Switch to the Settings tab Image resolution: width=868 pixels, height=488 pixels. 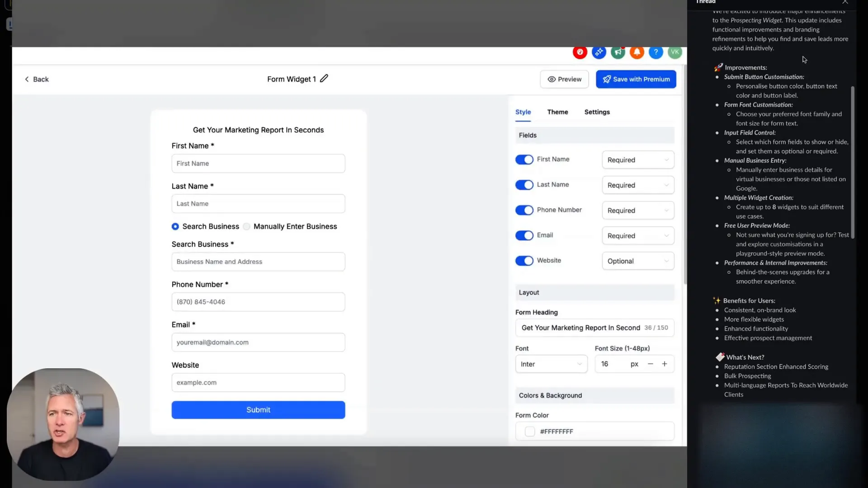coord(597,112)
